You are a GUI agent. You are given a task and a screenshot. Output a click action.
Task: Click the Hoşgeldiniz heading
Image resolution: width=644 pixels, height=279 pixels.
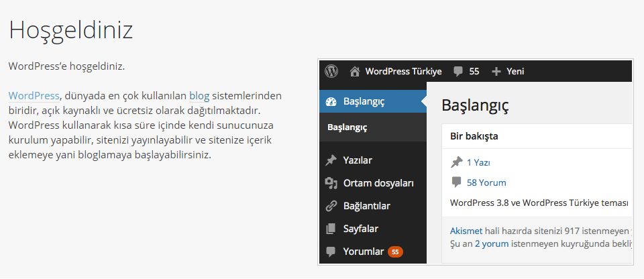(71, 31)
